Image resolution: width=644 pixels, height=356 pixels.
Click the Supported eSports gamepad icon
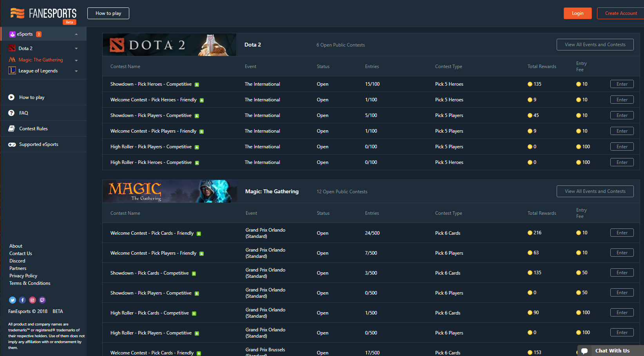[12, 144]
